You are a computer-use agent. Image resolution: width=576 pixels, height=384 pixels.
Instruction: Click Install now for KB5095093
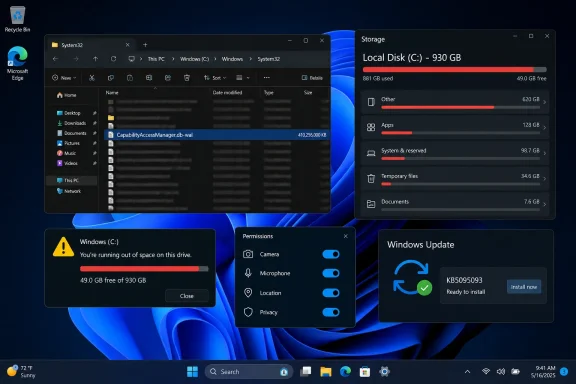pyautogui.click(x=524, y=287)
